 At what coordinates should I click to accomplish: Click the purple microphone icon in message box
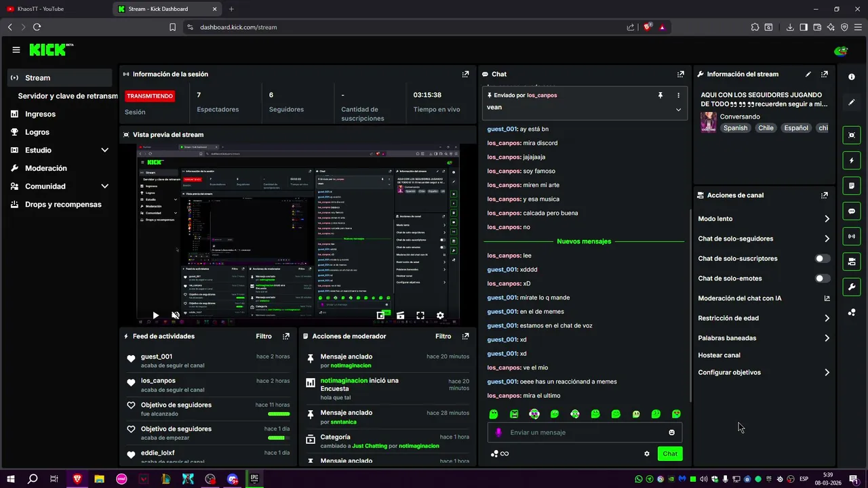[499, 432]
